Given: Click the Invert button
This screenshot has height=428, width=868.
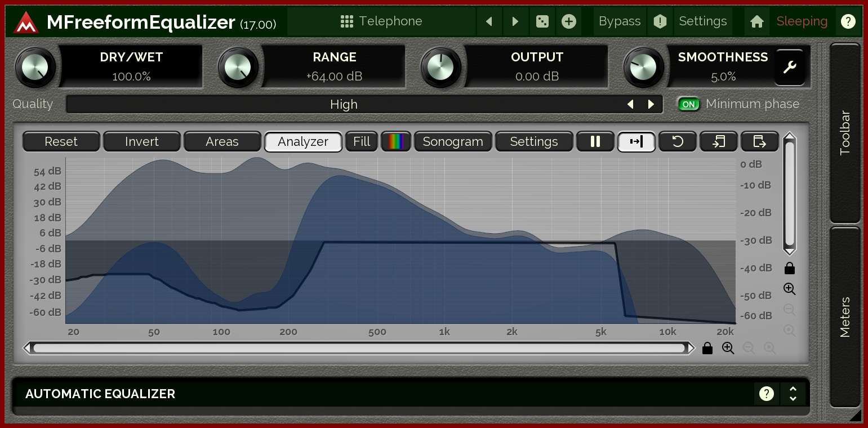Looking at the screenshot, I should pyautogui.click(x=142, y=142).
